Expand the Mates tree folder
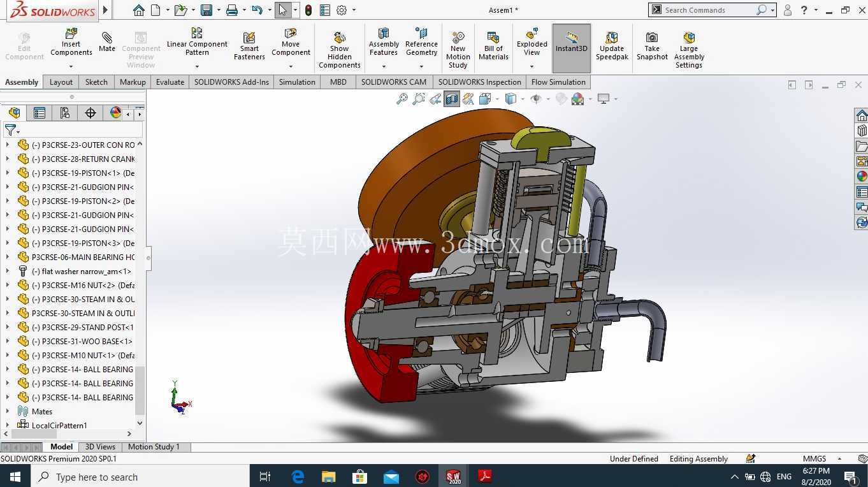The image size is (868, 487). pyautogui.click(x=8, y=411)
